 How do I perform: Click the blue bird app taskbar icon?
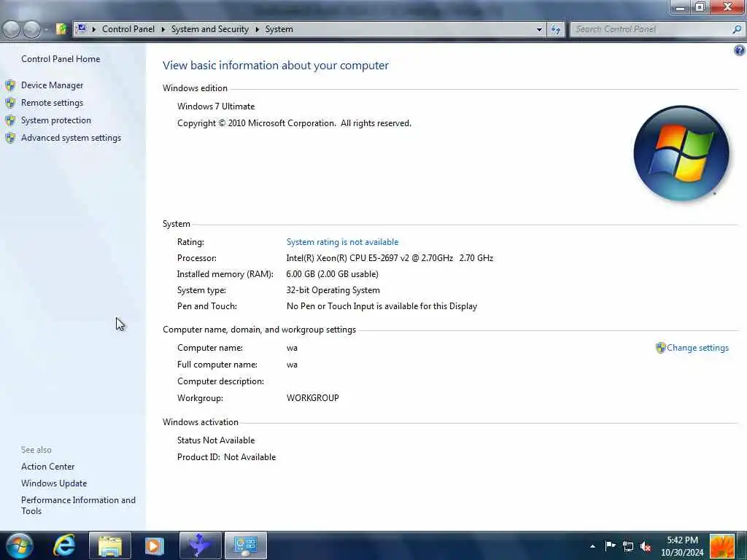coord(200,545)
